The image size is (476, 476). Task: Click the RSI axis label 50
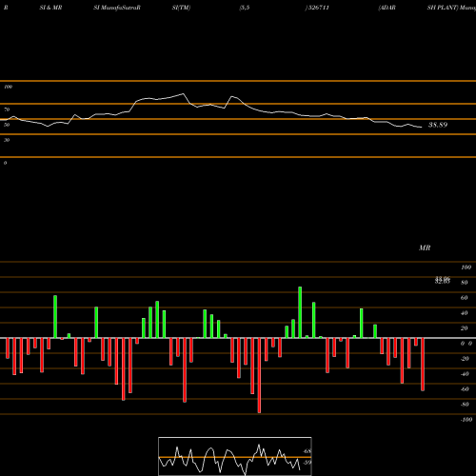point(7,125)
